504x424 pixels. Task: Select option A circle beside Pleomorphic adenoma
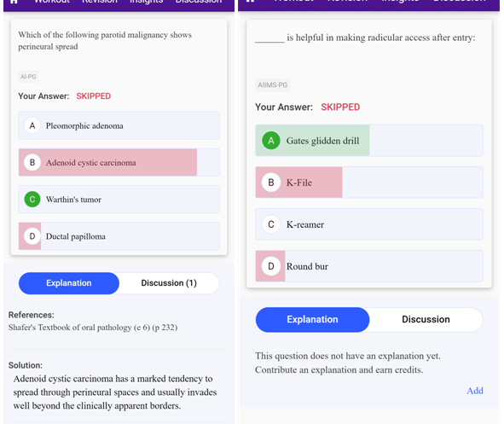32,125
